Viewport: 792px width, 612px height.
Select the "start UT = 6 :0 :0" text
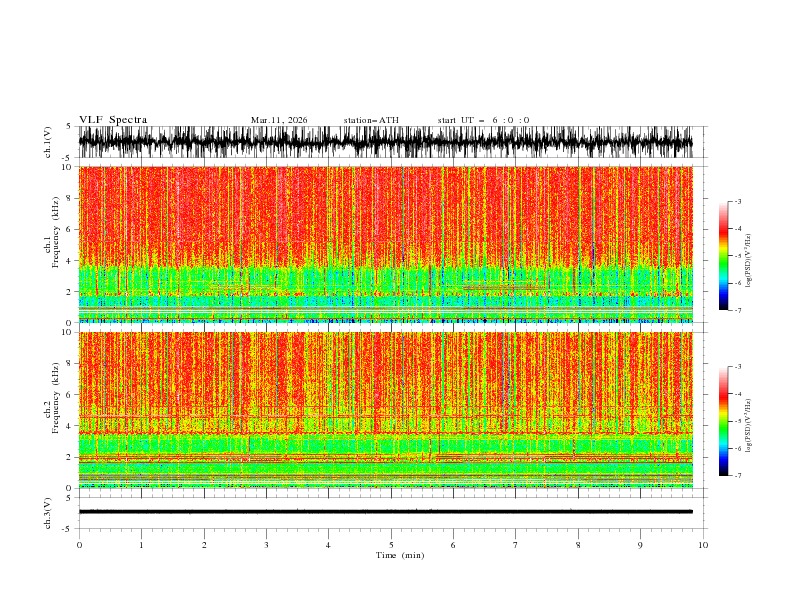(483, 120)
